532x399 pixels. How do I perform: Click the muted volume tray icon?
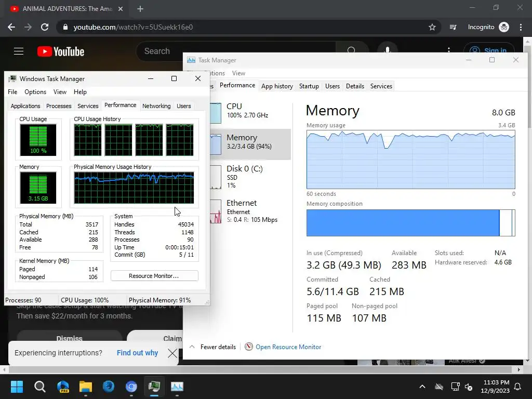(x=469, y=387)
